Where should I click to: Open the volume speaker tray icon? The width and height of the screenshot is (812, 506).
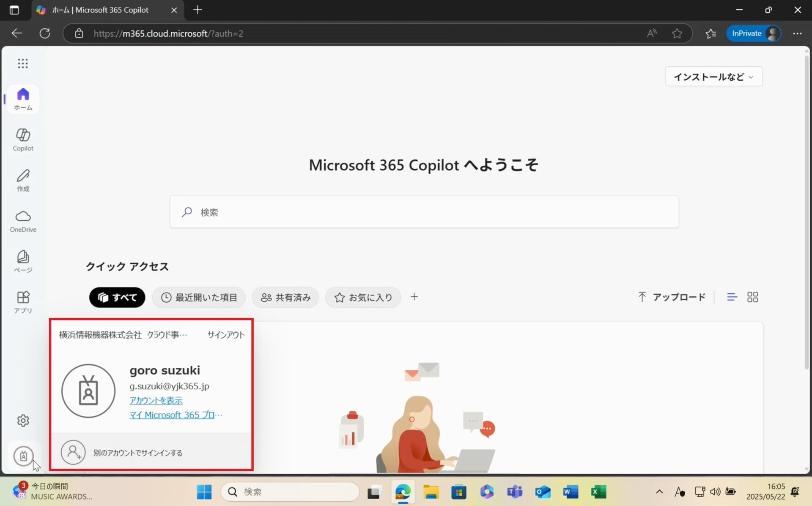[x=715, y=491]
